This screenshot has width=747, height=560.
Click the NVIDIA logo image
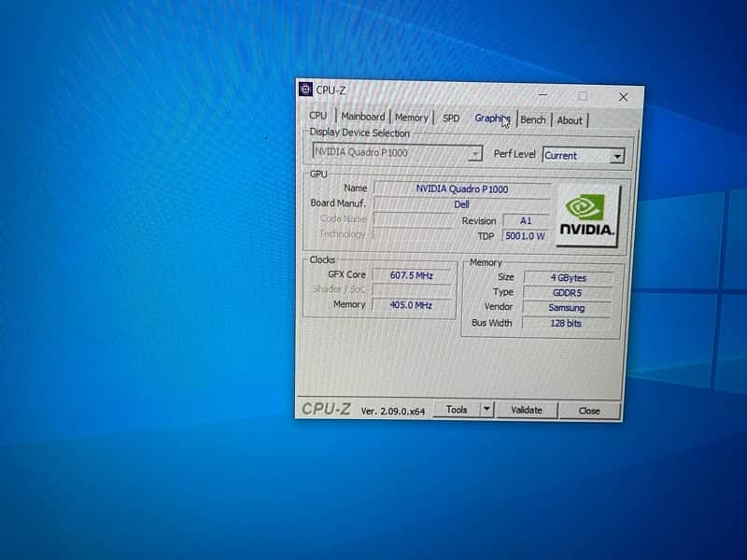pos(586,216)
